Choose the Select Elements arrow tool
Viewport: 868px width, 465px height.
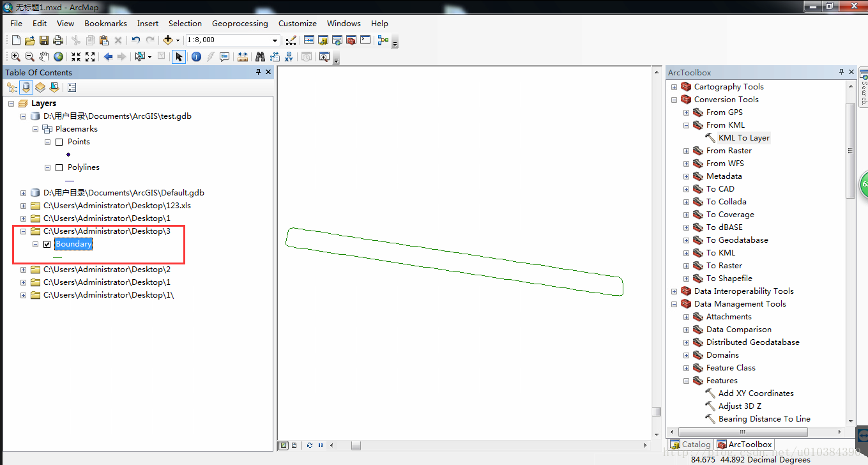tap(179, 57)
